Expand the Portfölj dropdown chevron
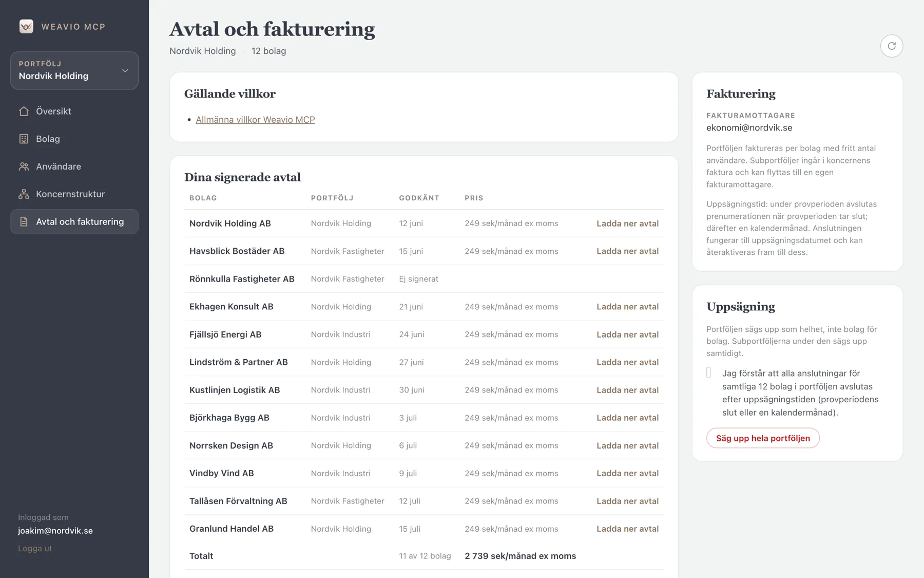Image resolution: width=924 pixels, height=578 pixels. [x=125, y=70]
